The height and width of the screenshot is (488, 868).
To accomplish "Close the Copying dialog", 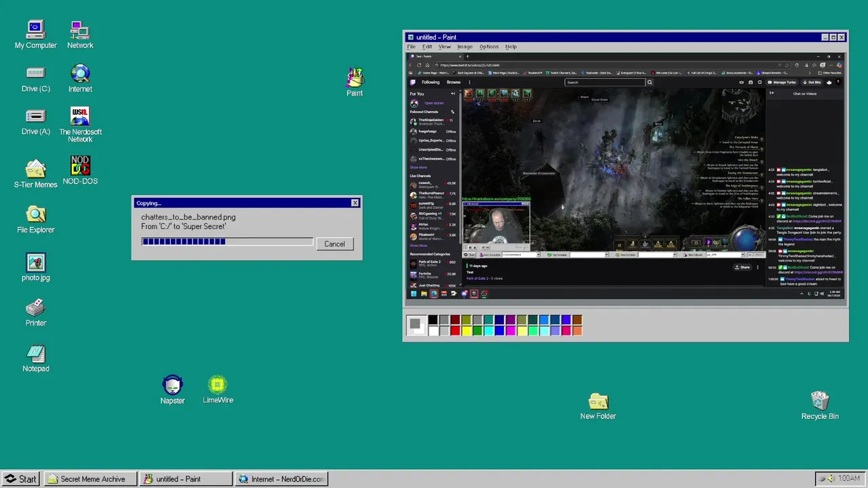I will point(355,203).
